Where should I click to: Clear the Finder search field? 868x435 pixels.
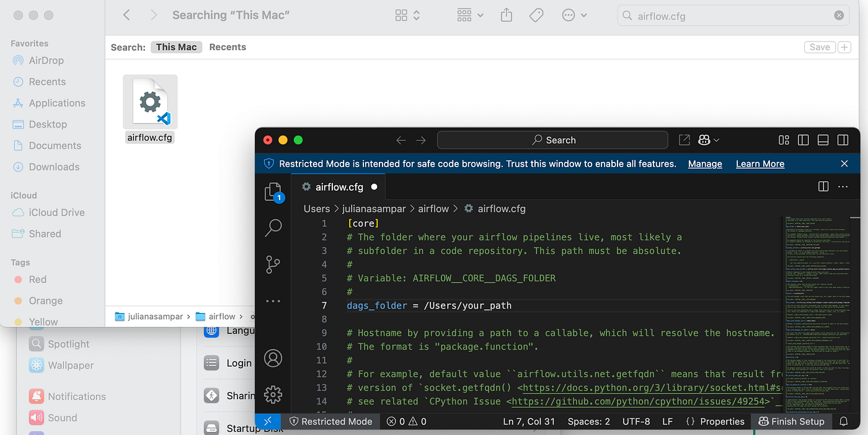pos(838,16)
